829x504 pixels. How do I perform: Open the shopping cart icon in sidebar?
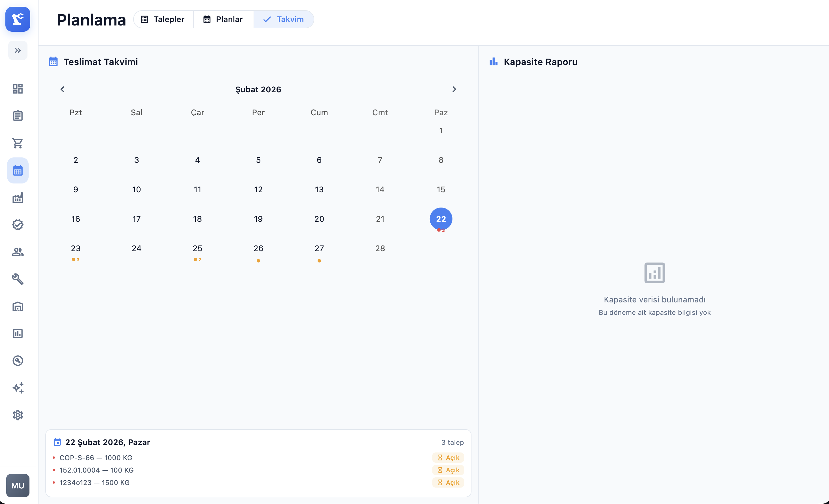(x=18, y=143)
